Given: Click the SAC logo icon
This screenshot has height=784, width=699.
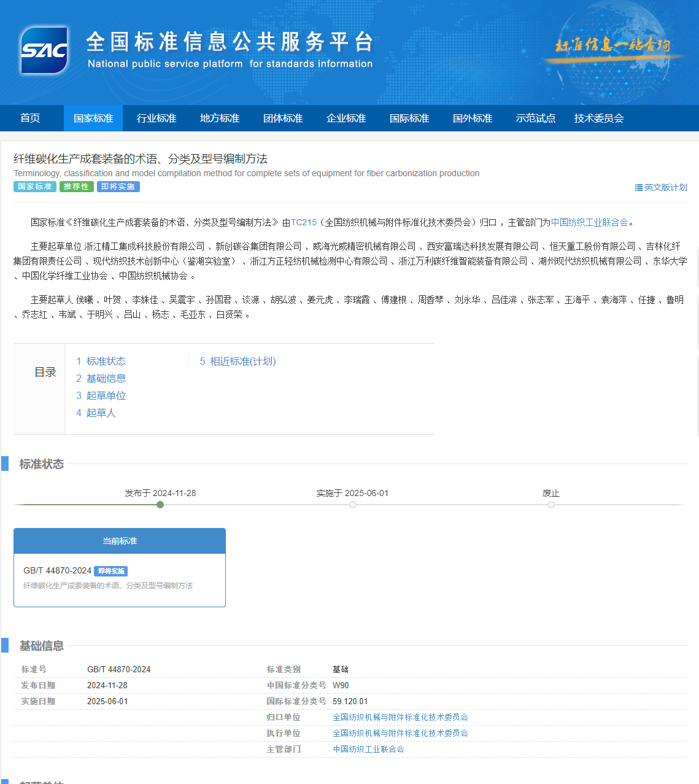Looking at the screenshot, I should [x=44, y=50].
